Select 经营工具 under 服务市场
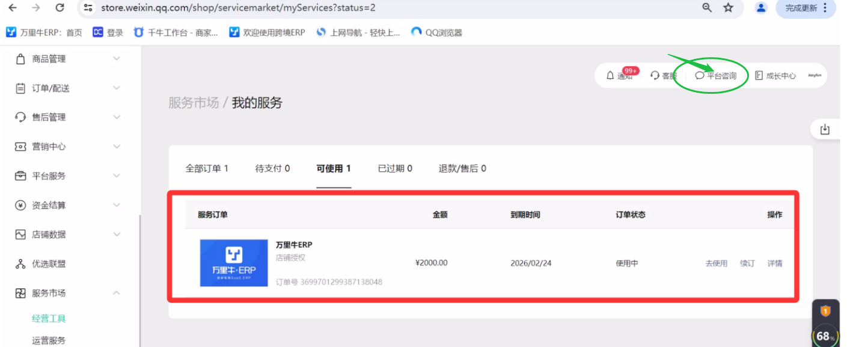 (49, 319)
